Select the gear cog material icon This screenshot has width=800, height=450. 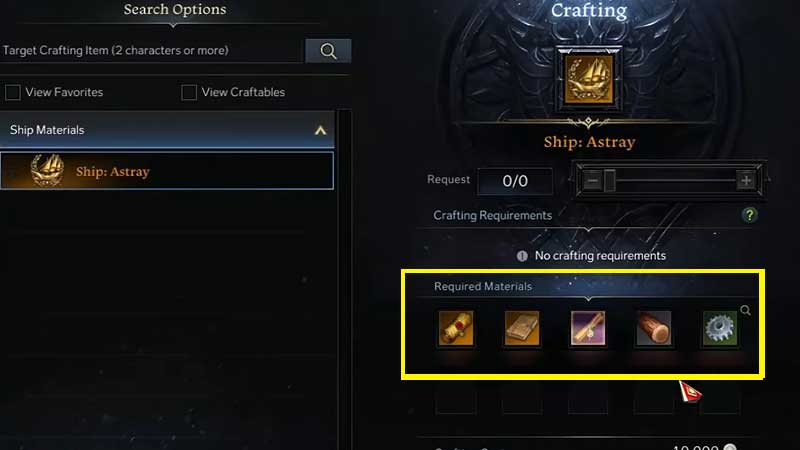coord(719,328)
